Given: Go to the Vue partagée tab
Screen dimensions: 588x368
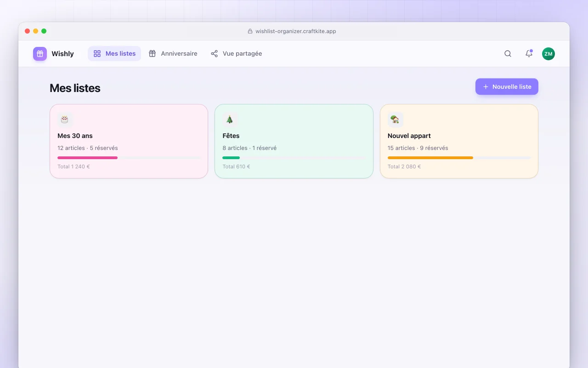Looking at the screenshot, I should click(x=236, y=54).
